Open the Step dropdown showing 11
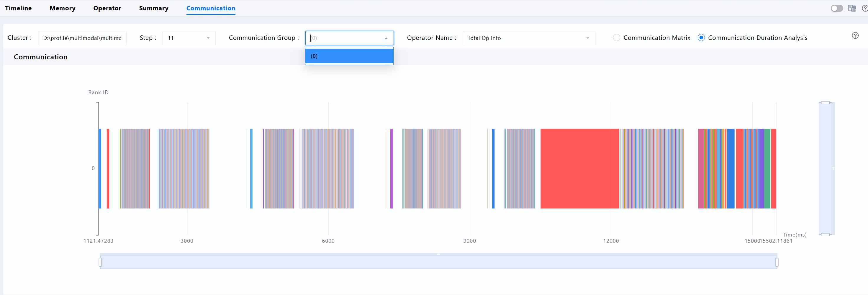Image resolution: width=868 pixels, height=295 pixels. (189, 38)
